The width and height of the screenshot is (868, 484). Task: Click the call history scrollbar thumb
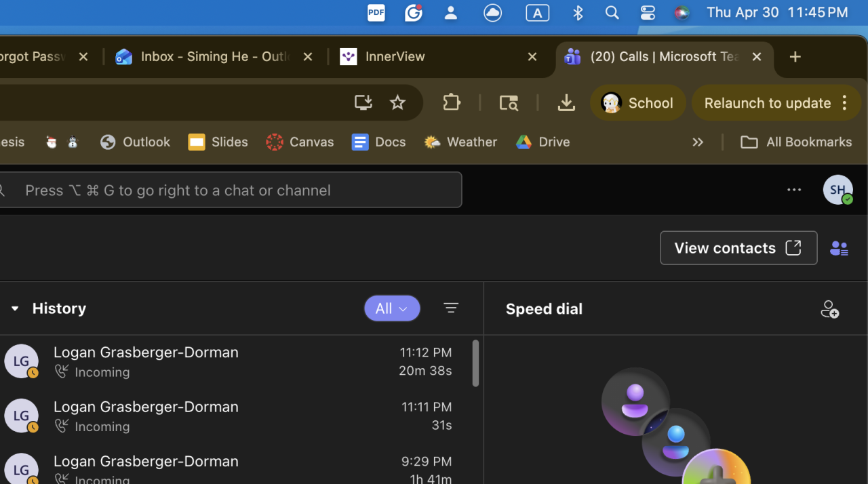[x=476, y=363]
